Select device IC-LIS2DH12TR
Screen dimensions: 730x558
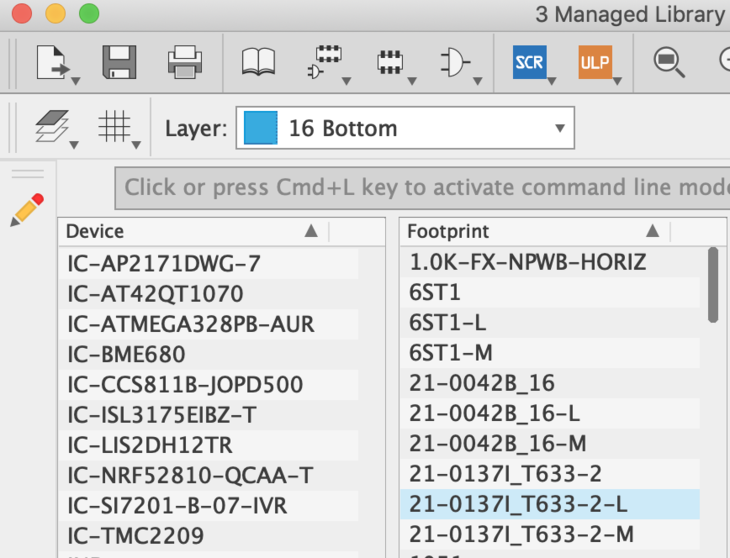tap(208, 445)
